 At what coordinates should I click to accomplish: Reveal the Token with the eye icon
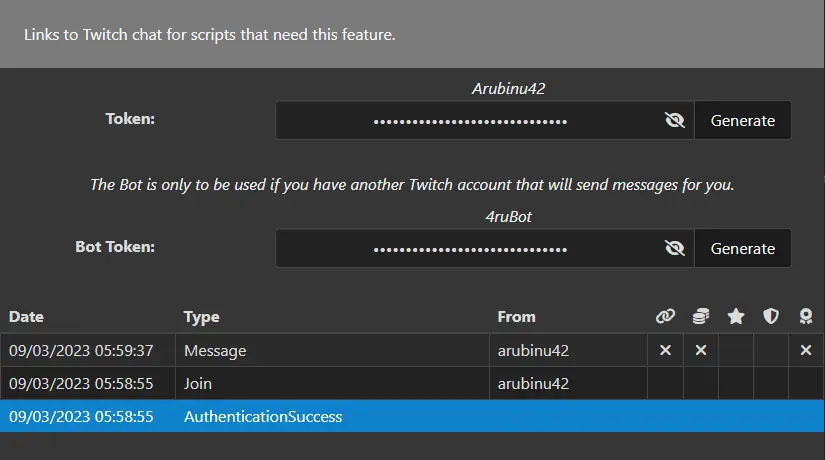[x=675, y=120]
